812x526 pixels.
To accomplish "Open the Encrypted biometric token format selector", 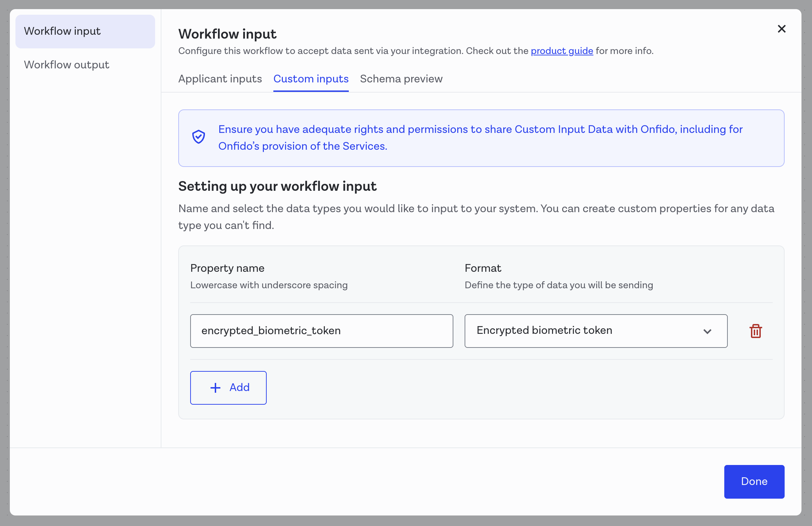I will point(595,331).
